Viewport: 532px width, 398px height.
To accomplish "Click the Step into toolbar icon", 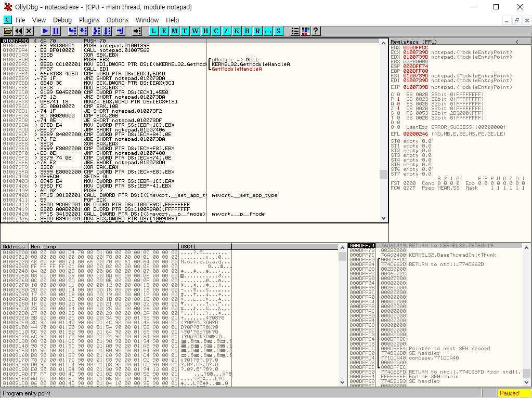I will pos(72,31).
